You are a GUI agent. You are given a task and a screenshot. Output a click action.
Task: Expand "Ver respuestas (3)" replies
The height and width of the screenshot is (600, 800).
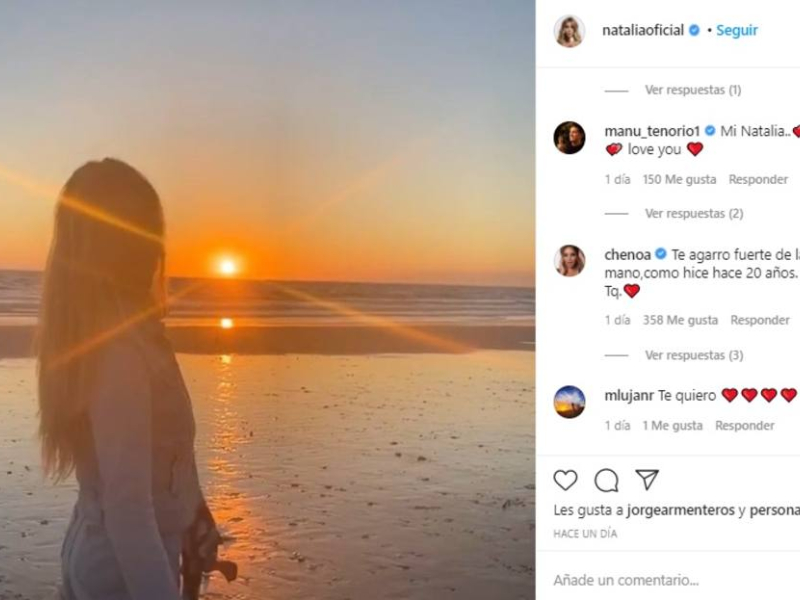coord(693,355)
